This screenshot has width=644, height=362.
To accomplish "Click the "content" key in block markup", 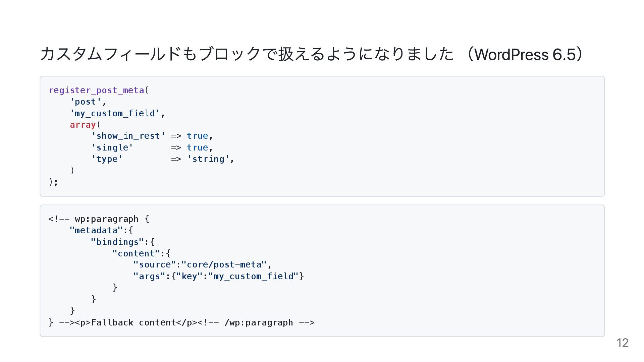I will [136, 253].
